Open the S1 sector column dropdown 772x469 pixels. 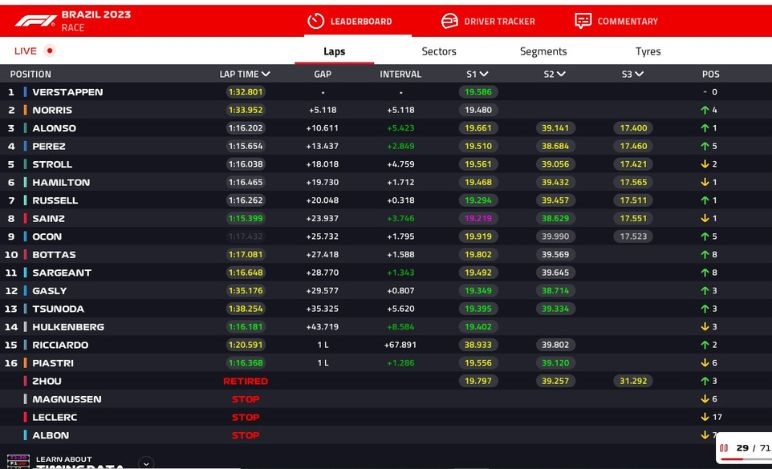tap(484, 74)
